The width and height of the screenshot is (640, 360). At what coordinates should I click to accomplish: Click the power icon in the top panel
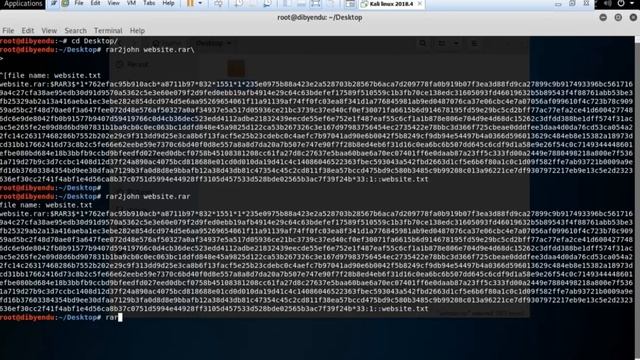tap(621, 4)
